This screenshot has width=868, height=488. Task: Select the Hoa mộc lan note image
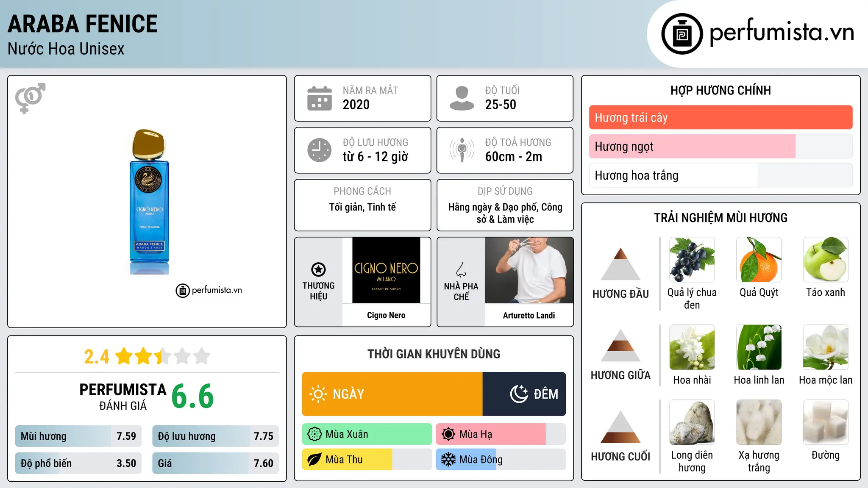pos(826,347)
